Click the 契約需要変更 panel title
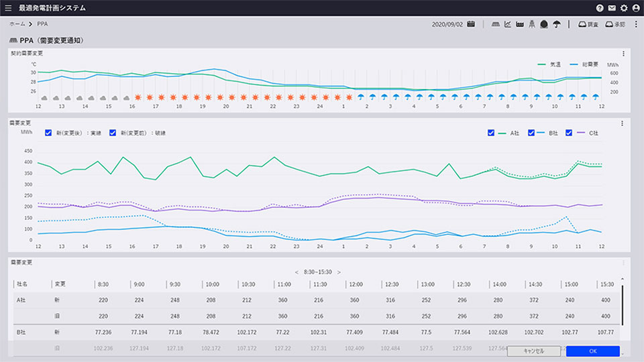 [26, 54]
